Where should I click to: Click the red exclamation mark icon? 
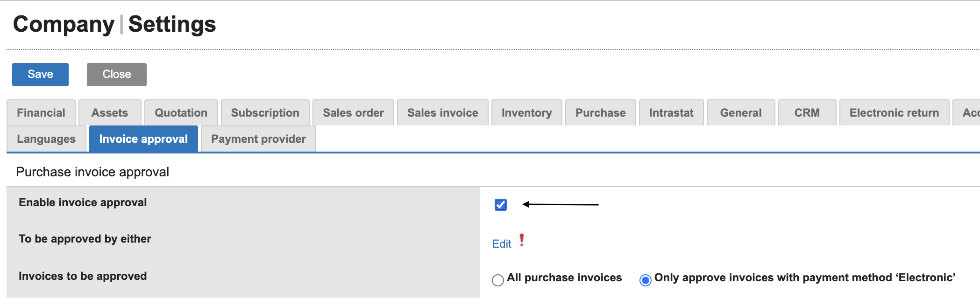[x=522, y=240]
